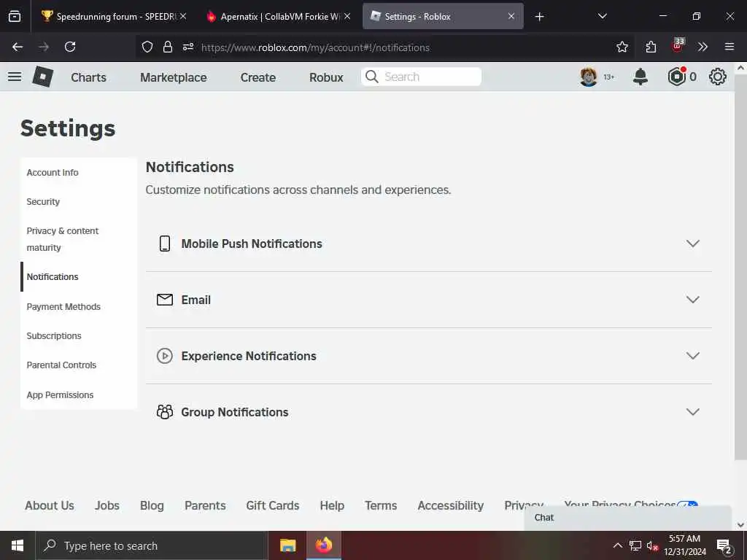
Task: Open the user avatar profile icon
Action: pyautogui.click(x=589, y=77)
